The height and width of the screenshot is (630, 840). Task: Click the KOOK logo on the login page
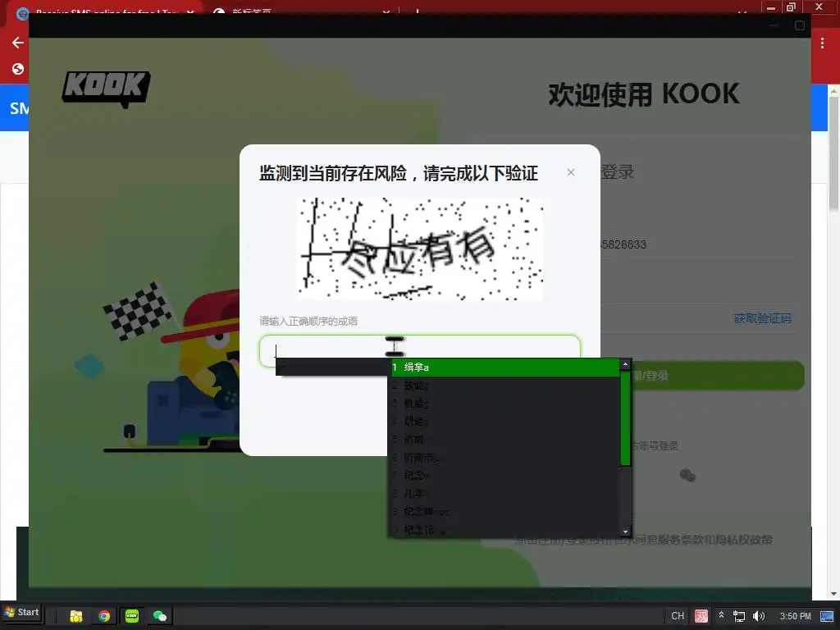tap(106, 89)
